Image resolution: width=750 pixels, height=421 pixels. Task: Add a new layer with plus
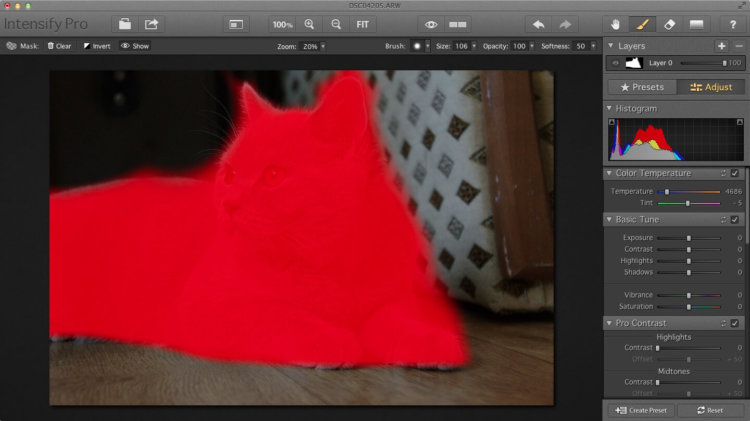(721, 46)
